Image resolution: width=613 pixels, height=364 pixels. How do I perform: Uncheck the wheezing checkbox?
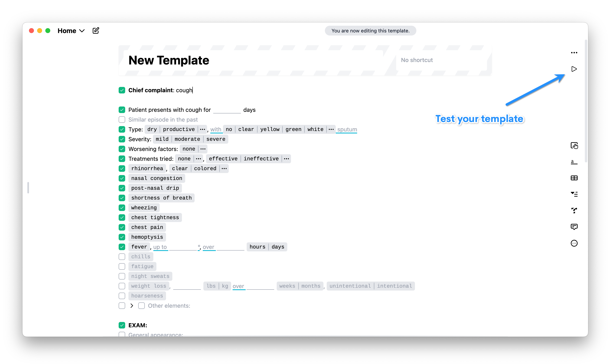click(122, 208)
